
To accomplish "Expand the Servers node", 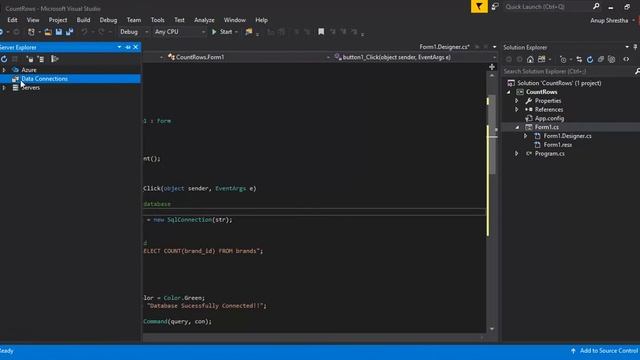I will pyautogui.click(x=4, y=88).
